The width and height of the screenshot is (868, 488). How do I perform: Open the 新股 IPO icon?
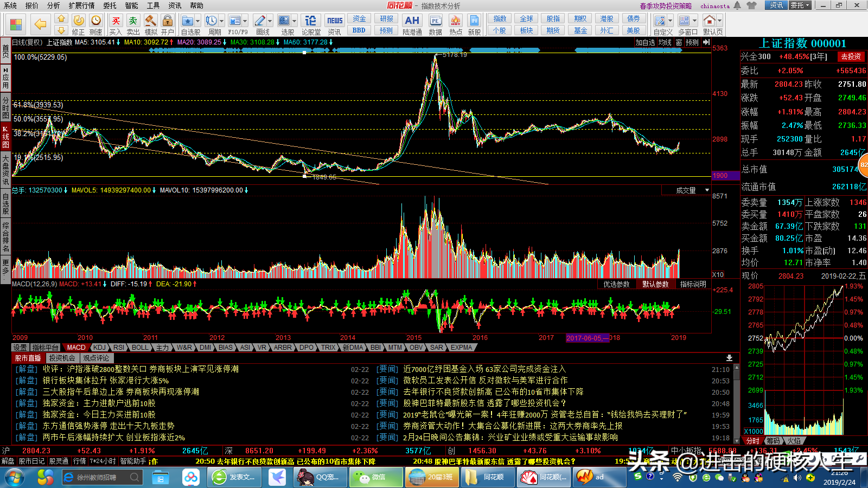[474, 21]
